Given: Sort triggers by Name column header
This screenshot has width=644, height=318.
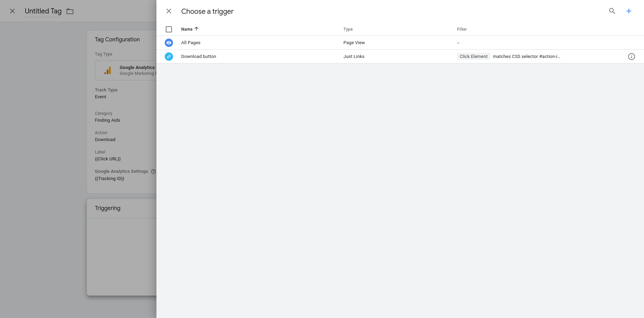Looking at the screenshot, I should click(x=187, y=29).
